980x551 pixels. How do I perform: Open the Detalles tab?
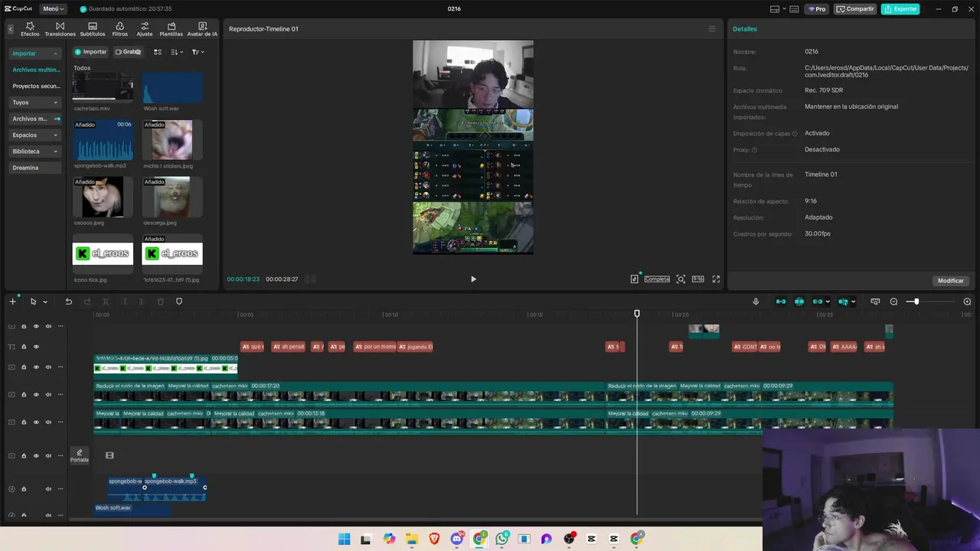tap(745, 29)
